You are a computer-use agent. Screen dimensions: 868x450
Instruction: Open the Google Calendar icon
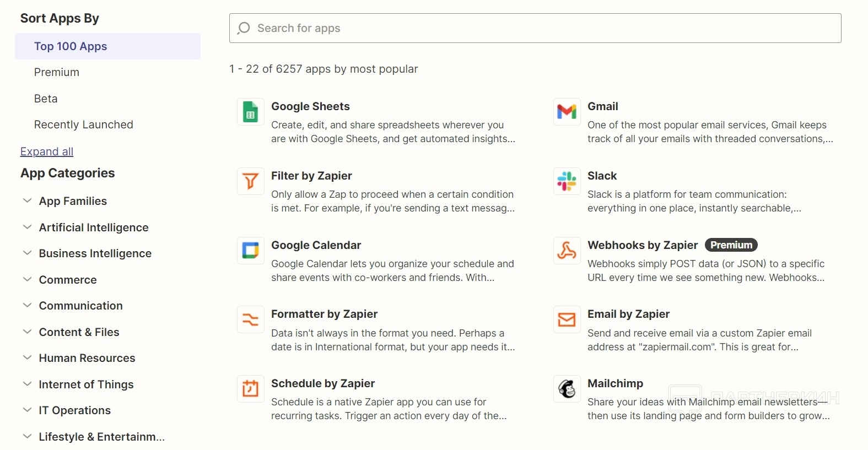(251, 251)
